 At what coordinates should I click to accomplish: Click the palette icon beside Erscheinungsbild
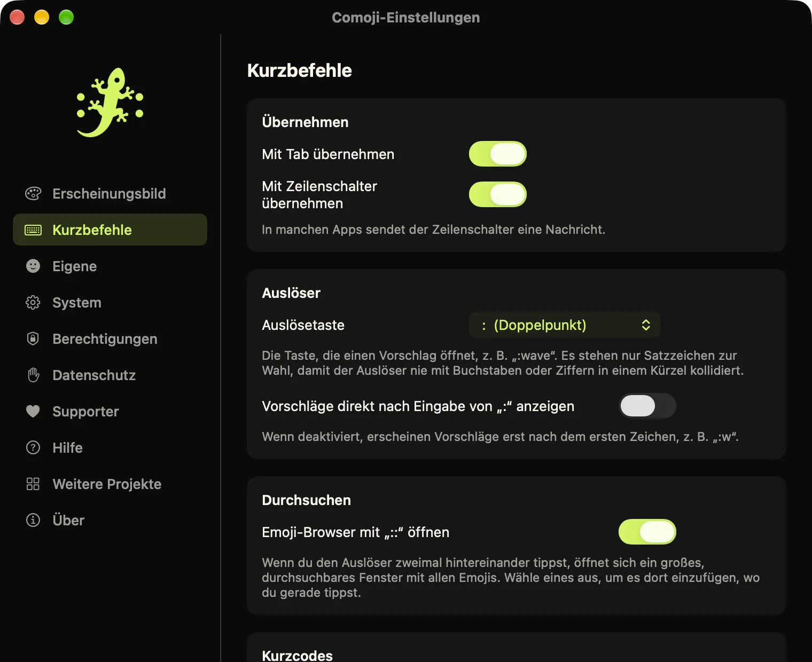pos(33,193)
